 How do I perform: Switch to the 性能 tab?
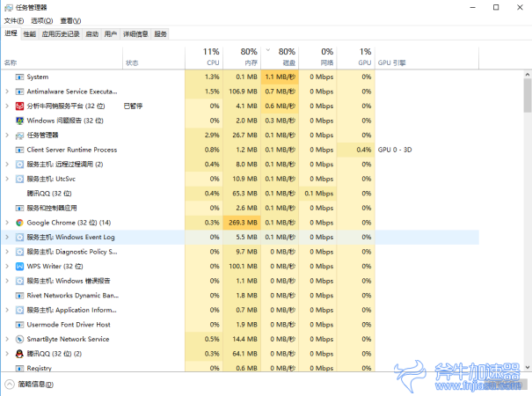point(30,34)
